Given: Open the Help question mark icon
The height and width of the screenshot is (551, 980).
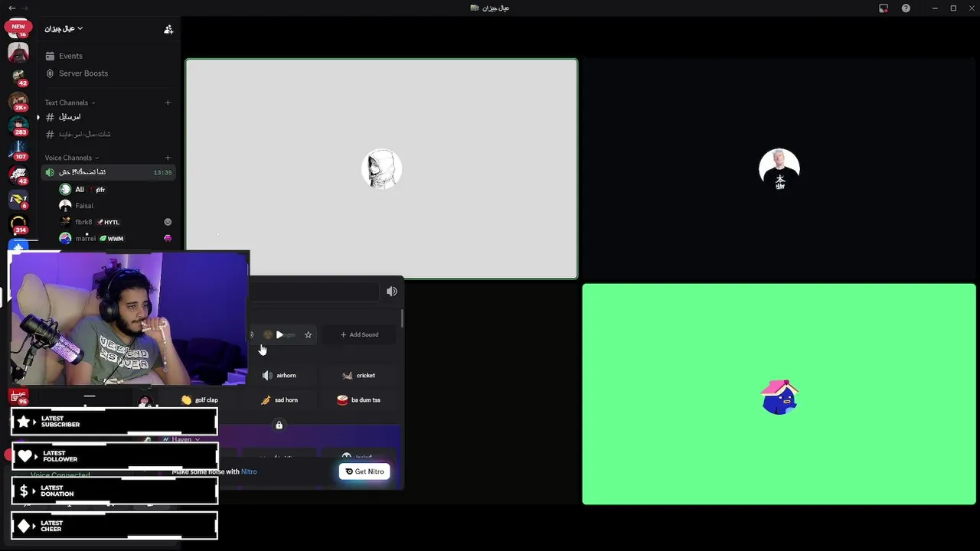Looking at the screenshot, I should (906, 8).
